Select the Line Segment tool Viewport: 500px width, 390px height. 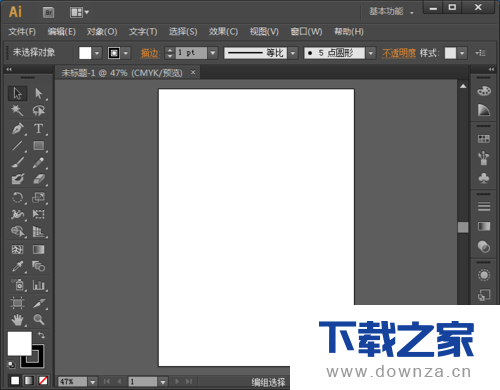click(x=17, y=146)
